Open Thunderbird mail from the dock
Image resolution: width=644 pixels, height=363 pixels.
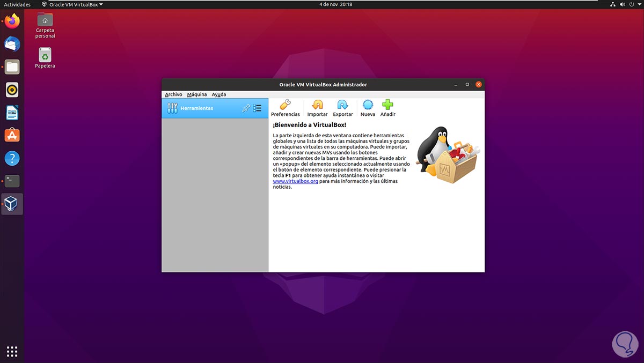click(x=12, y=44)
